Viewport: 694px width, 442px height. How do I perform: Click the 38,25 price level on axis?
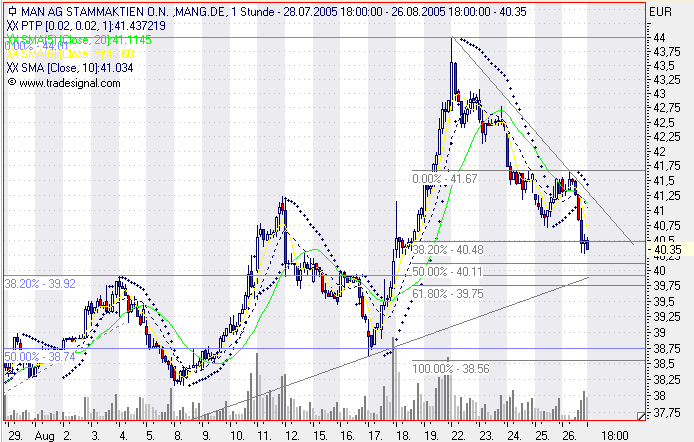667,380
